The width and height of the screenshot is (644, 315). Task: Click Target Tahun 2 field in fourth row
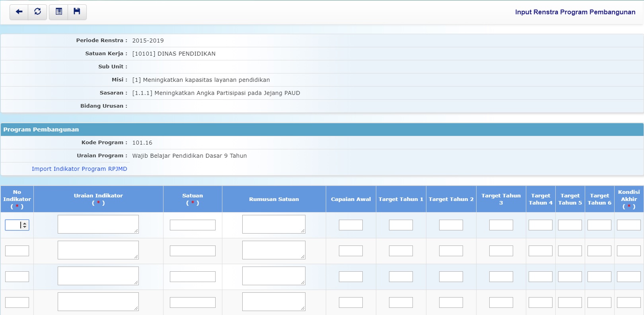(x=451, y=302)
